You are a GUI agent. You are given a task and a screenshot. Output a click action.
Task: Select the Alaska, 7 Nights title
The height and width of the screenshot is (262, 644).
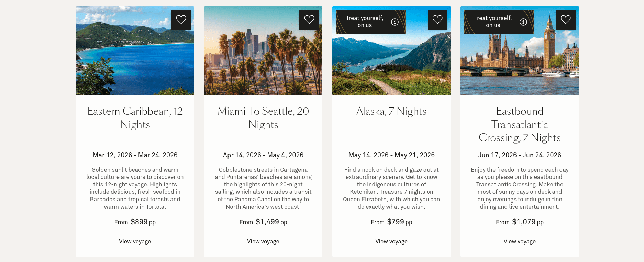coord(391,111)
